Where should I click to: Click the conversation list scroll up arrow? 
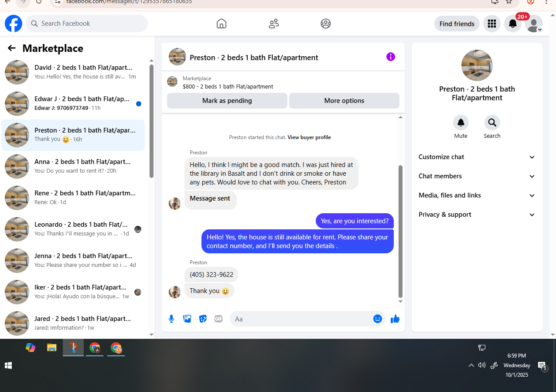(x=151, y=60)
